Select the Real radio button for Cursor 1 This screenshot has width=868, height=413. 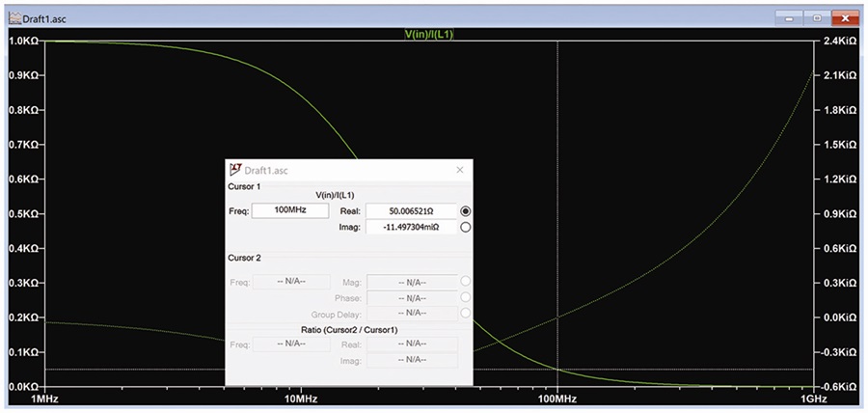click(x=466, y=211)
